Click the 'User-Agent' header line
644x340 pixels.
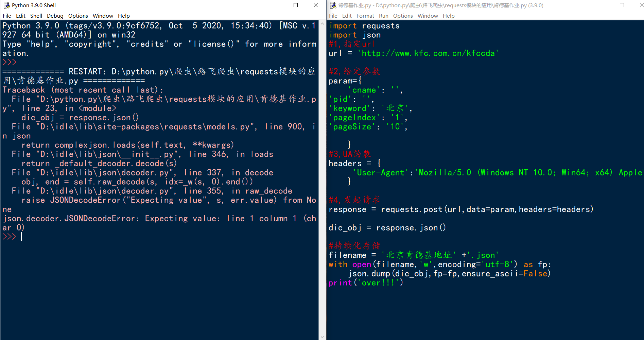pos(498,173)
